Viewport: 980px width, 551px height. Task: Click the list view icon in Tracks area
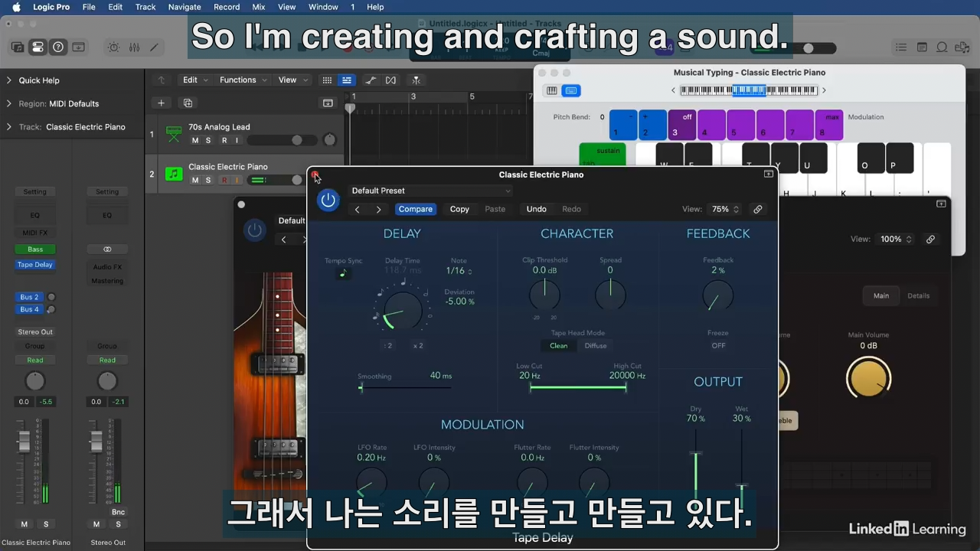coord(347,80)
